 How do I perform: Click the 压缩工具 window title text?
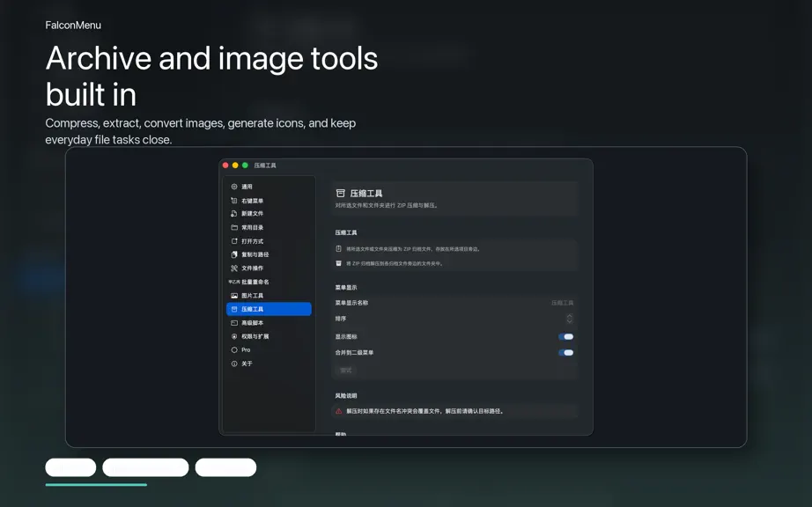(x=265, y=165)
